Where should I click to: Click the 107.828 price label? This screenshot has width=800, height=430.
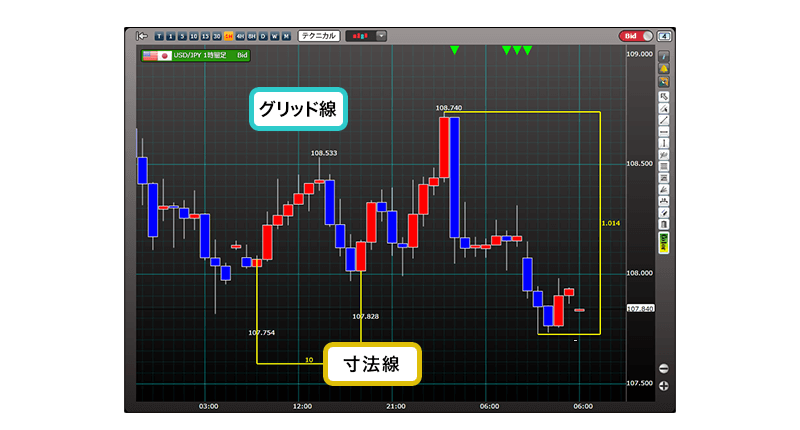coord(366,317)
